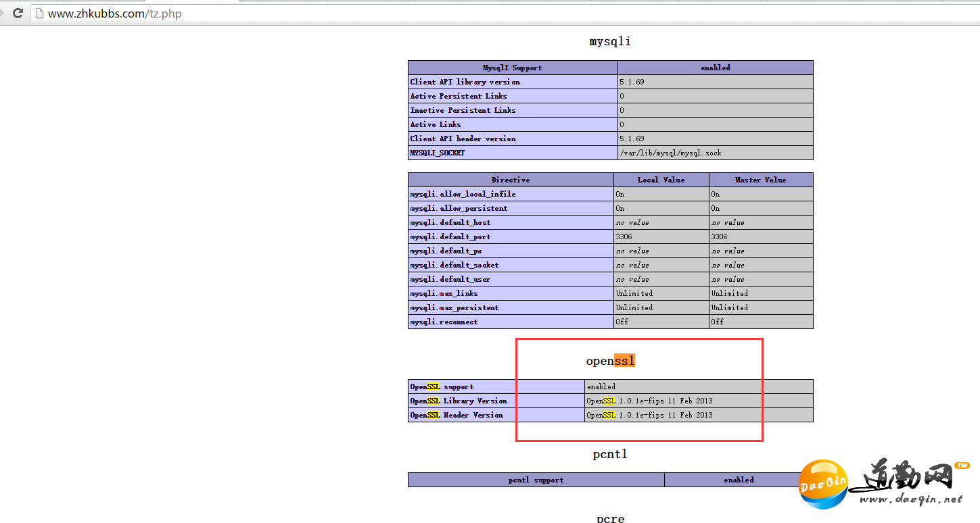The image size is (980, 523).
Task: Click local value Off for mysqli.reconnect
Action: (x=622, y=322)
